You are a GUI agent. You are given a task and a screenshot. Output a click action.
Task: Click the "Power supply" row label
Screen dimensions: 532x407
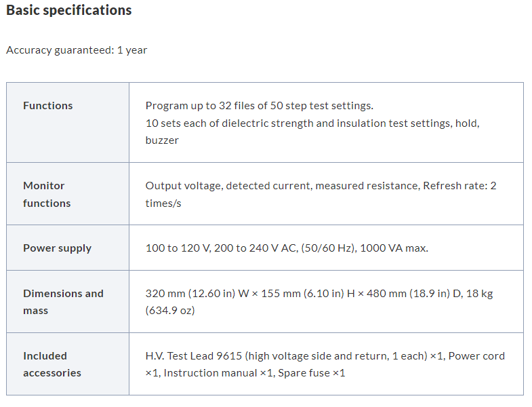pyautogui.click(x=57, y=248)
